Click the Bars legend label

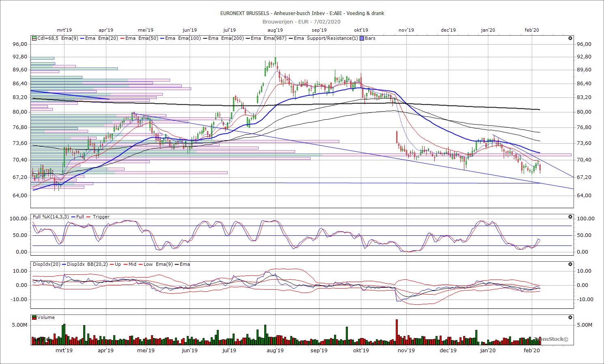click(x=370, y=38)
